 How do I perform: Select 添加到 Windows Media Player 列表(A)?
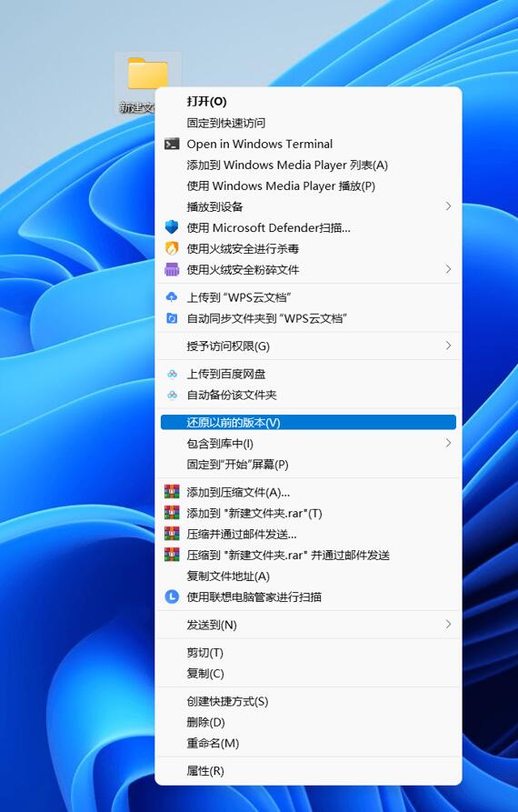pos(308,165)
